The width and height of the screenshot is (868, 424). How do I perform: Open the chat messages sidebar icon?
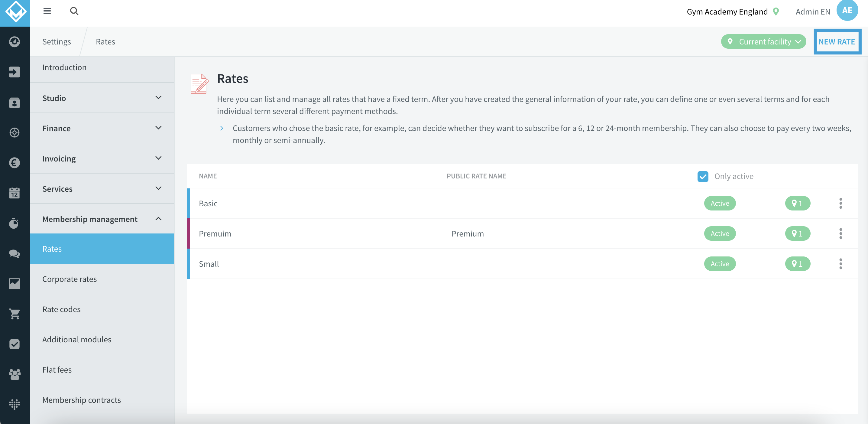[15, 253]
